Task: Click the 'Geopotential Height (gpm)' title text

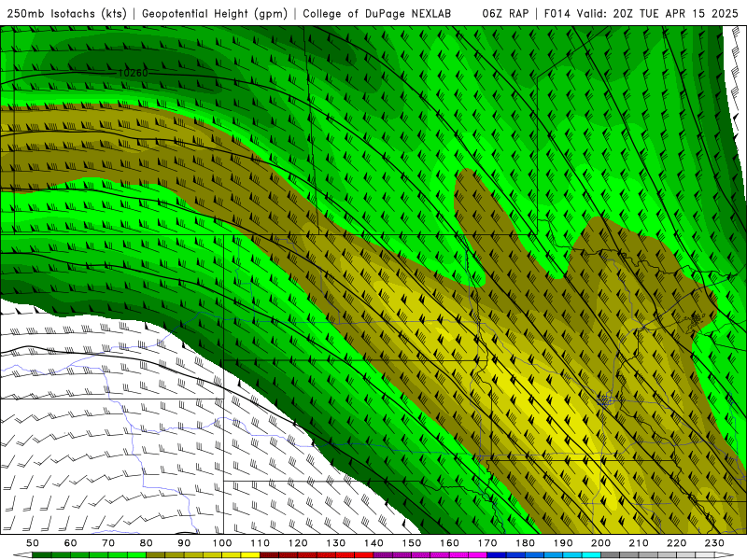Action: point(215,13)
